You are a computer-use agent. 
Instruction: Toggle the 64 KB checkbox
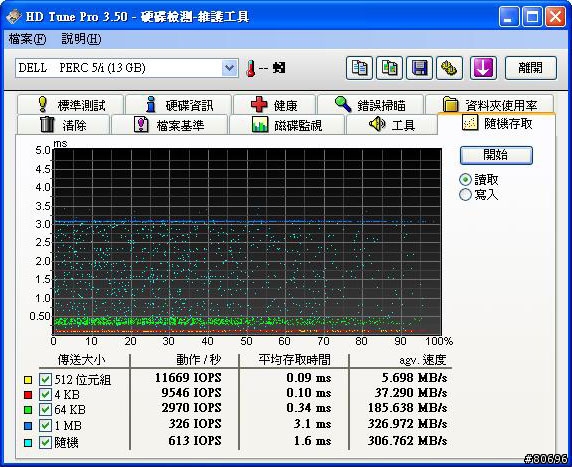(x=45, y=409)
